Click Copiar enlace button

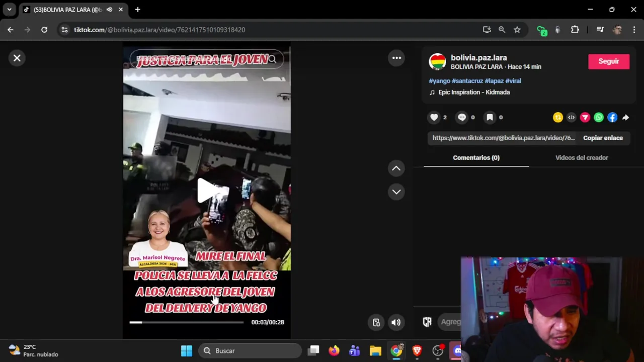pyautogui.click(x=603, y=138)
